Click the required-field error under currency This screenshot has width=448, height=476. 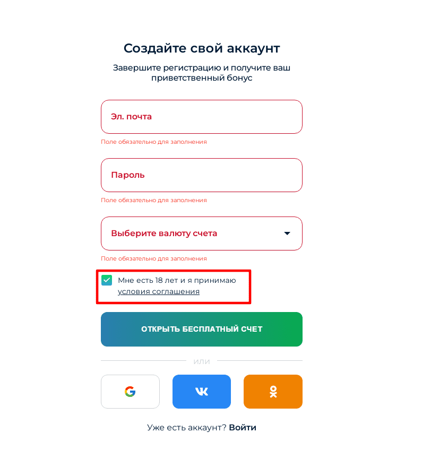click(154, 258)
